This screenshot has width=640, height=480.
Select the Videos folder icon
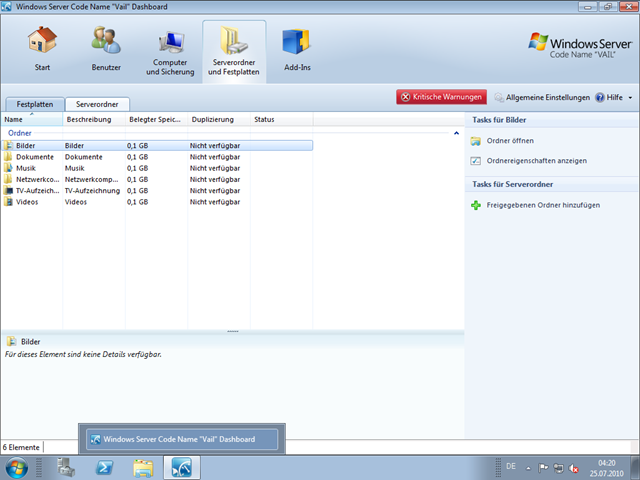coord(8,202)
